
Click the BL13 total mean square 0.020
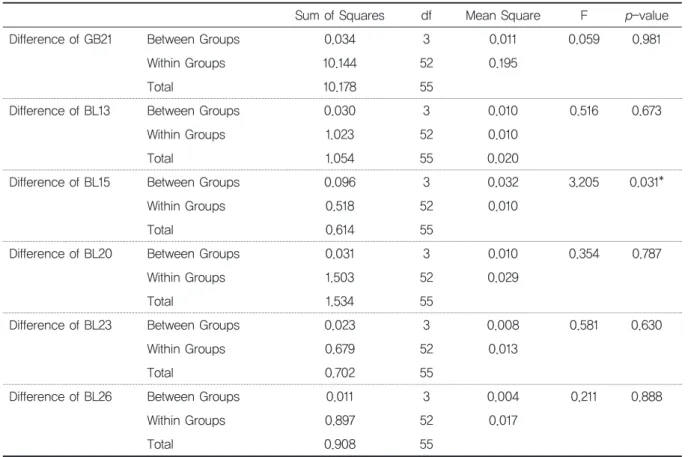(503, 159)
